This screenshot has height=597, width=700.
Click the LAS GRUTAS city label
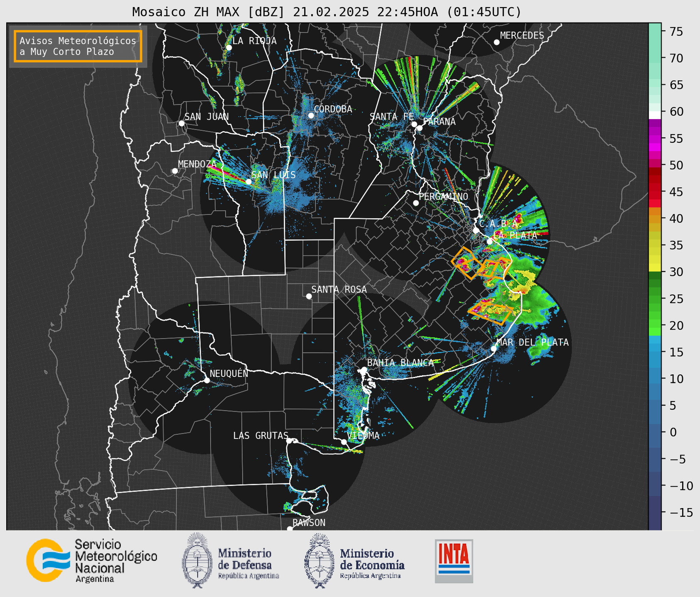pos(261,436)
